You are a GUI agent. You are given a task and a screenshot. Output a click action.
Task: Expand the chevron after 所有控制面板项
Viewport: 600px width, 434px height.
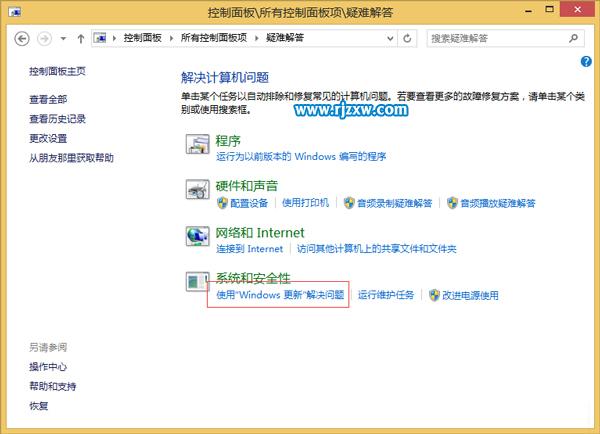pos(256,38)
